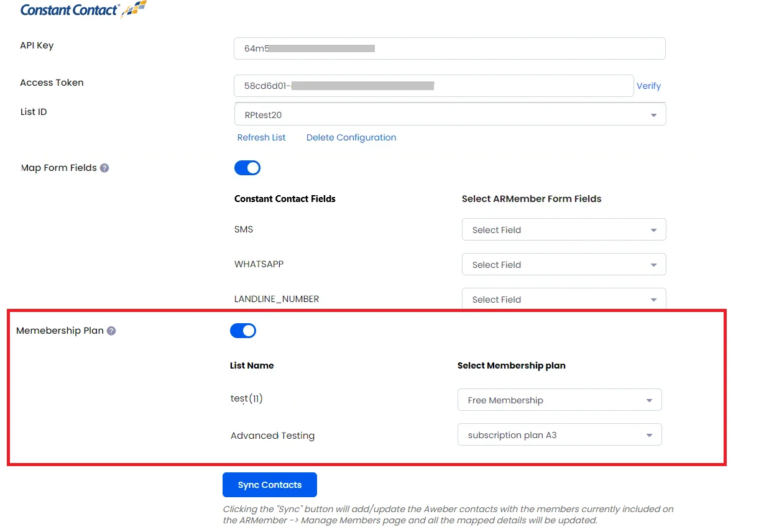Toggle the Memebership Plan switch
Viewport: 769px width, 532px height.
click(x=243, y=331)
